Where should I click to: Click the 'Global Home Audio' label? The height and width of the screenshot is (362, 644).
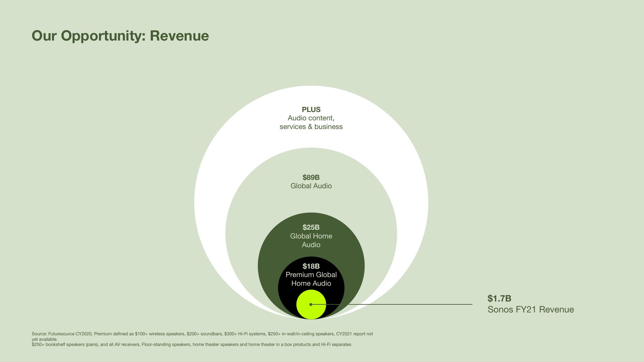[311, 240]
